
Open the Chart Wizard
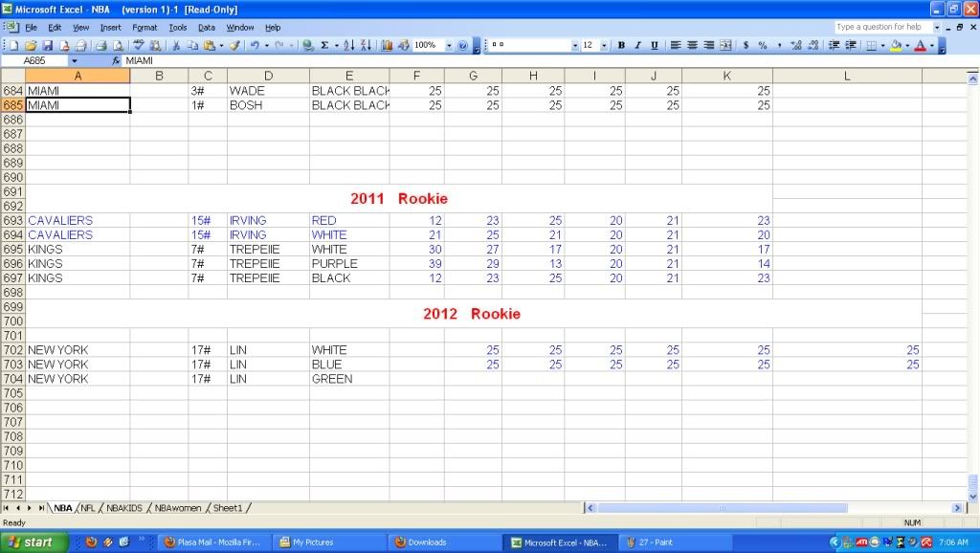(387, 45)
